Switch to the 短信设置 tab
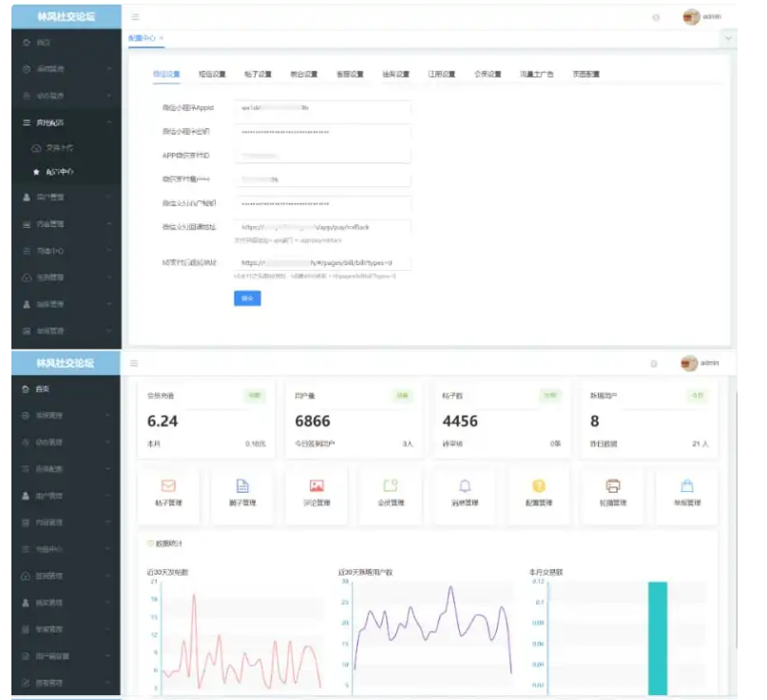Viewport: 767px width, 700px height. (x=212, y=74)
